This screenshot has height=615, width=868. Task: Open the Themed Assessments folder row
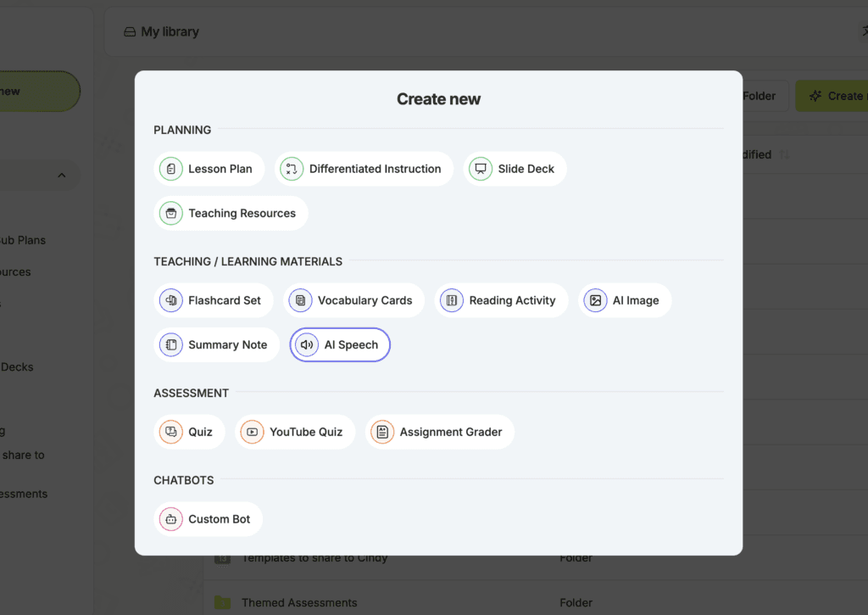(x=536, y=602)
